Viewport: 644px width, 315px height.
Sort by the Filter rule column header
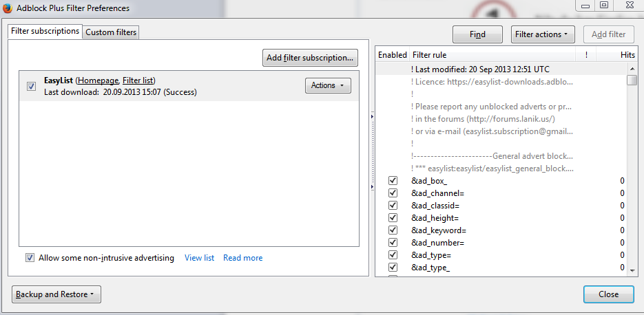click(x=492, y=55)
